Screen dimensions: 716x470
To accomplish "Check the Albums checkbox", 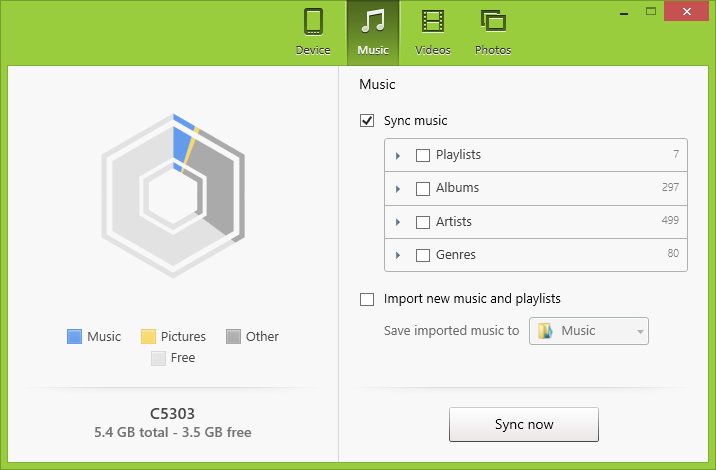I will tap(423, 189).
